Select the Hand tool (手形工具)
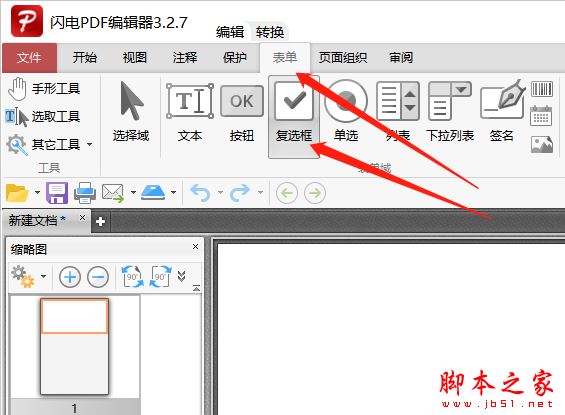The width and height of the screenshot is (565, 415). [x=44, y=89]
